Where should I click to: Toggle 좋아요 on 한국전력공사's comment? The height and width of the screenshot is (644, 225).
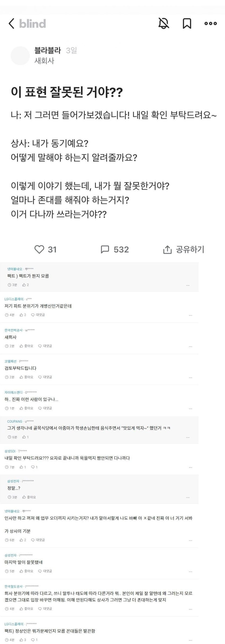coord(27,346)
